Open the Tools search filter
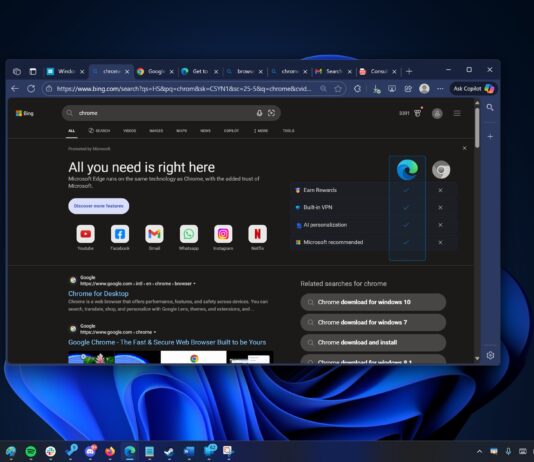 pyautogui.click(x=288, y=131)
